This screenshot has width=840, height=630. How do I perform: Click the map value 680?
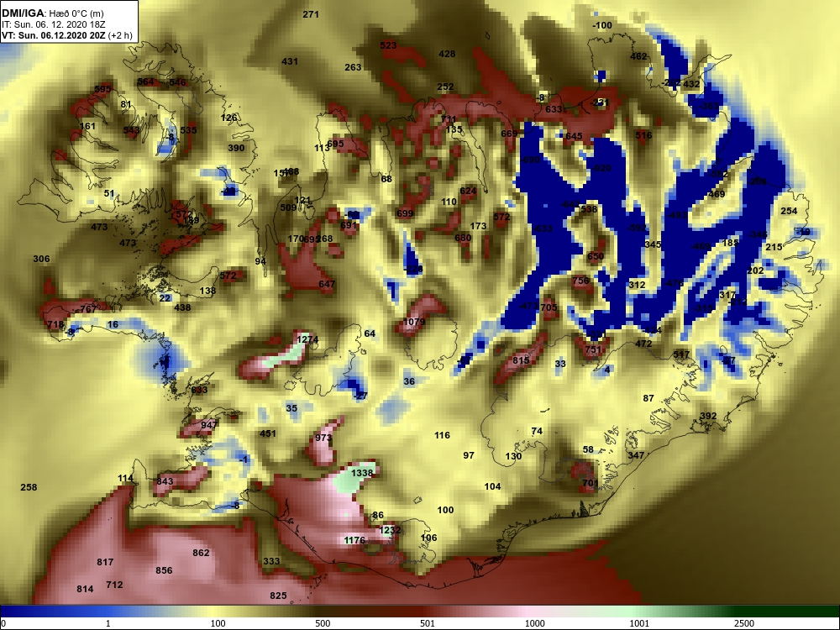[463, 238]
